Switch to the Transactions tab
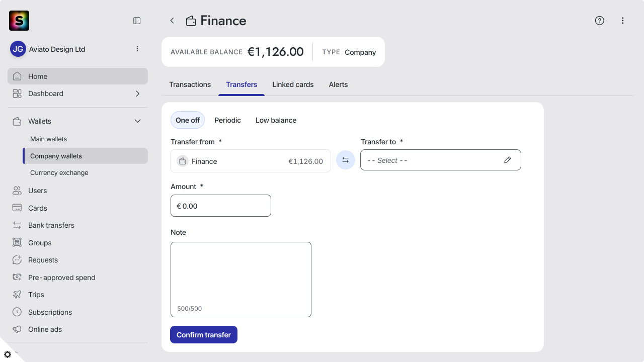The width and height of the screenshot is (644, 362). 190,84
